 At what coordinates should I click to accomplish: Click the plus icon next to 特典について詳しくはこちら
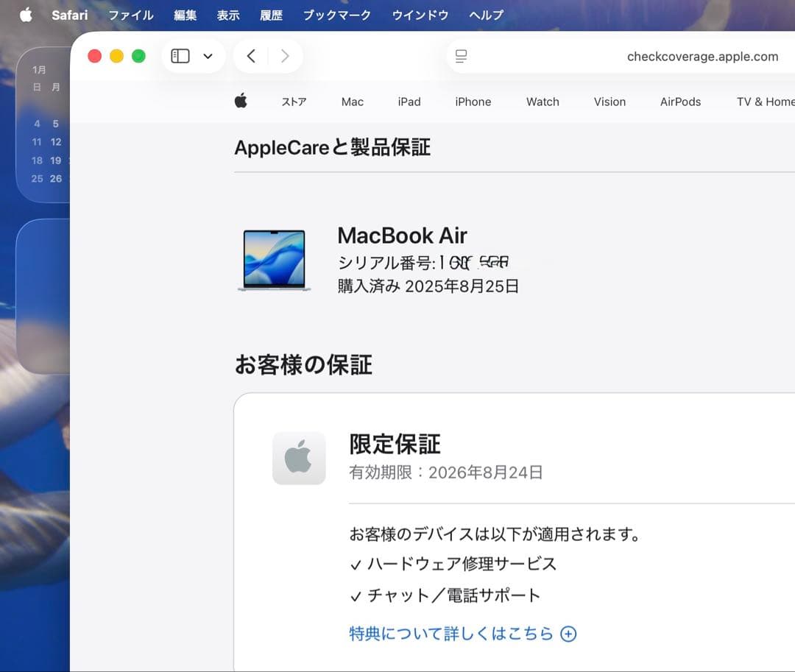click(568, 634)
